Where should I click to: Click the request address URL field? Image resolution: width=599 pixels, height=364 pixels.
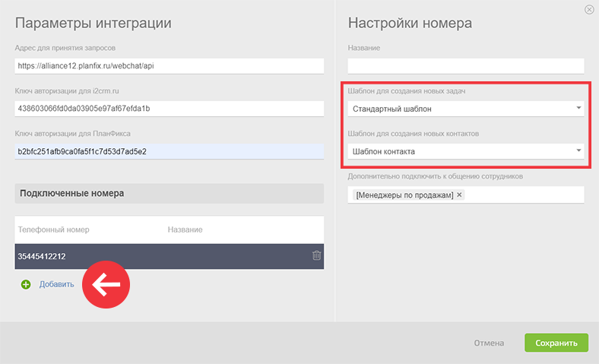click(170, 66)
